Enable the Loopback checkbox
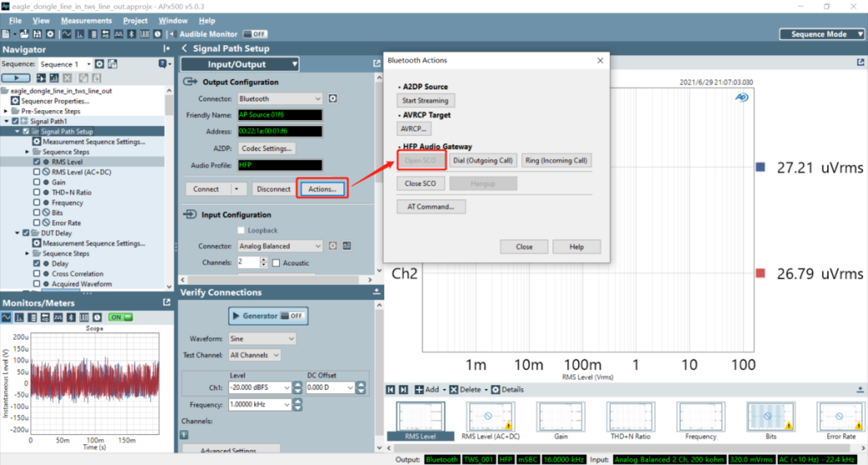The width and height of the screenshot is (868, 465). click(x=241, y=230)
